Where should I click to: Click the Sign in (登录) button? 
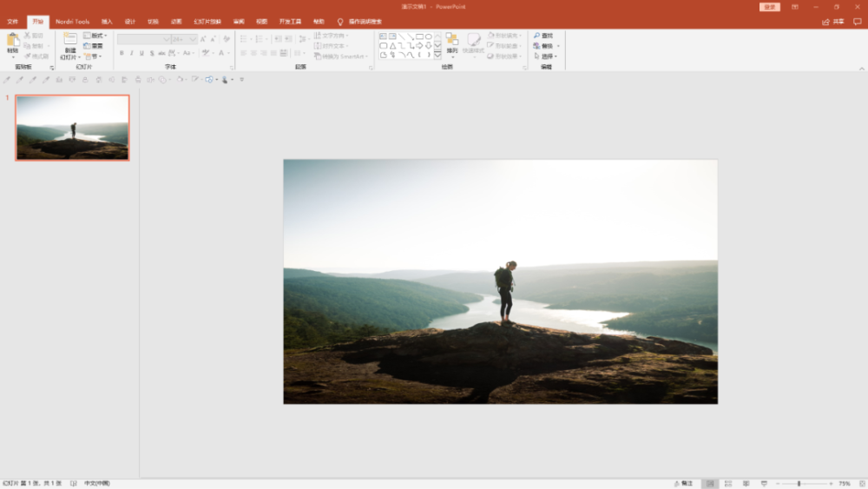[769, 7]
